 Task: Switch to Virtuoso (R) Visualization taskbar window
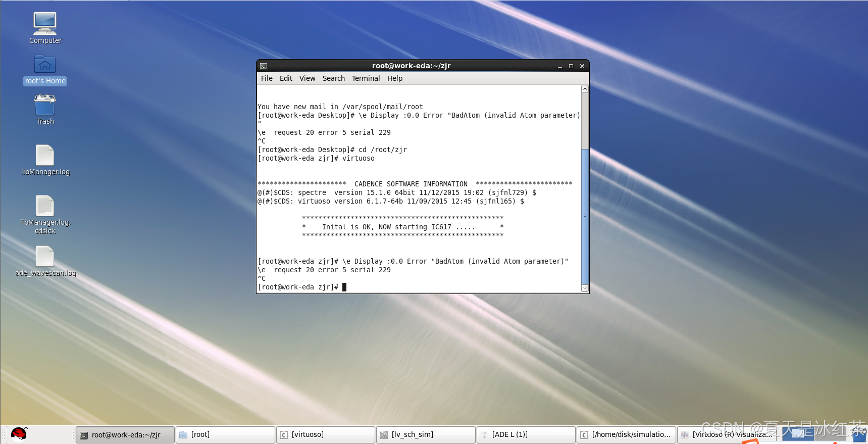pos(726,435)
